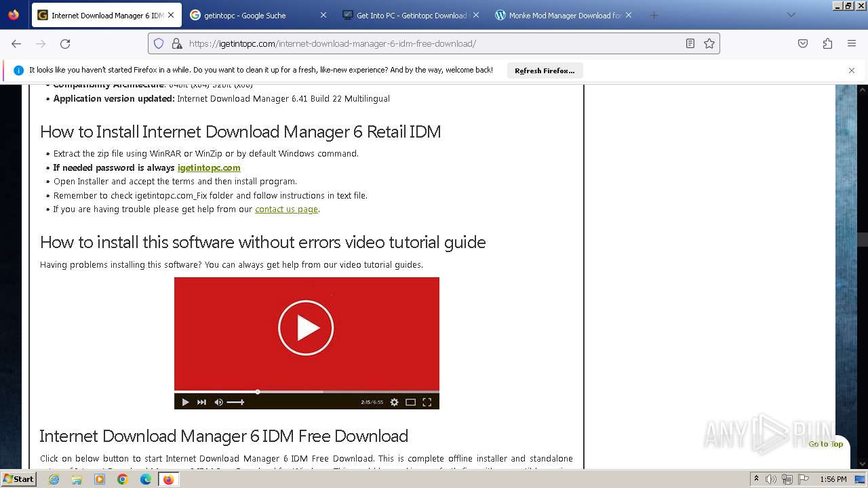The height and width of the screenshot is (488, 868).
Task: Reload the page with the refresh icon
Action: pos(65,43)
